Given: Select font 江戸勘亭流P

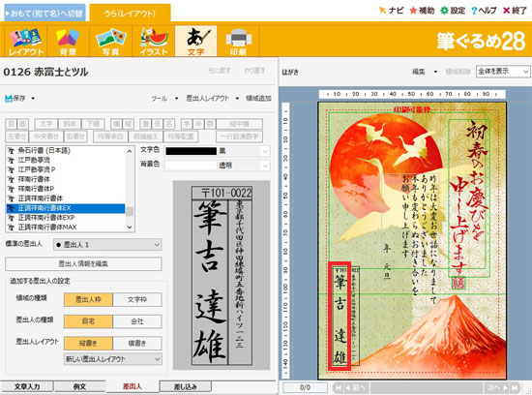Looking at the screenshot, I should [66, 169].
